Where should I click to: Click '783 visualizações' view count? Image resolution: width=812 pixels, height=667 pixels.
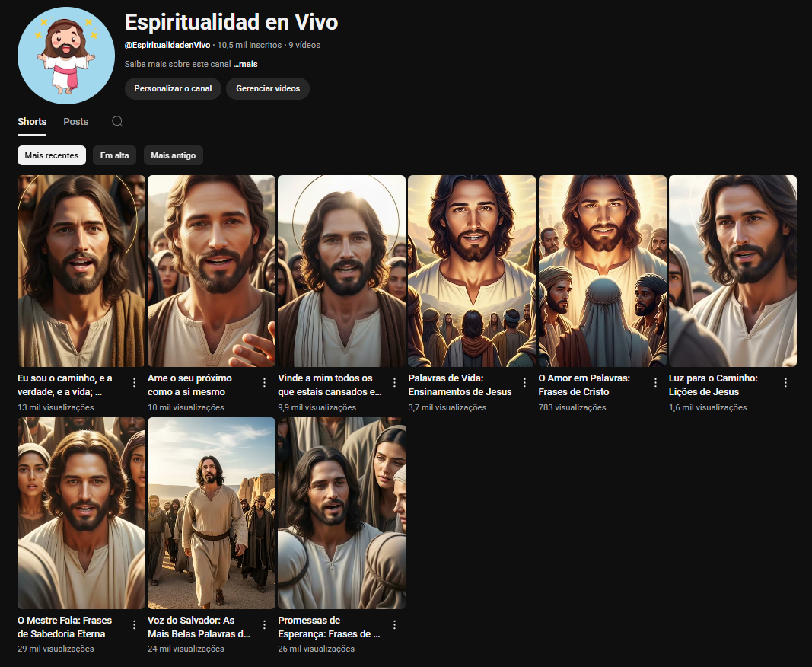[x=572, y=407]
